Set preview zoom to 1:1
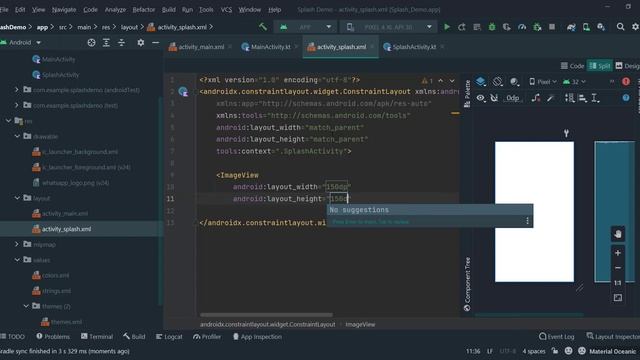The width and height of the screenshot is (640, 360). (618, 282)
